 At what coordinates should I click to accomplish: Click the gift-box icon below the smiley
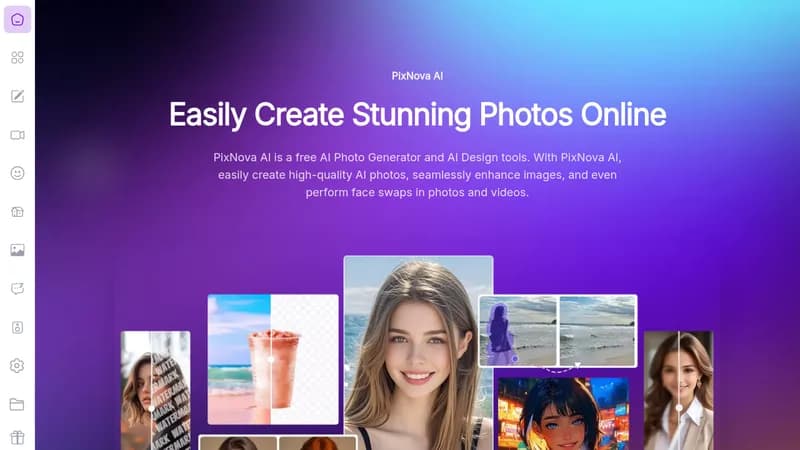tap(17, 212)
